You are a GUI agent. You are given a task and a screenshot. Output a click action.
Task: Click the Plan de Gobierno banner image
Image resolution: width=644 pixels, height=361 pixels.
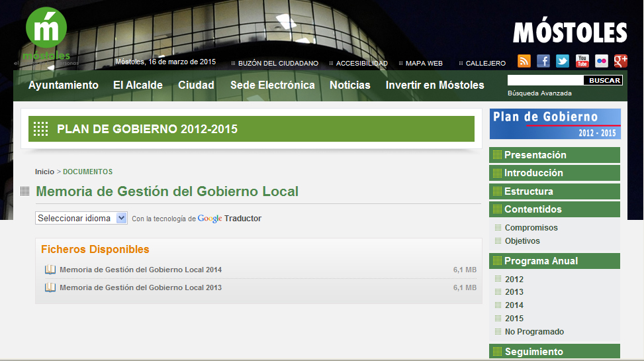point(555,124)
